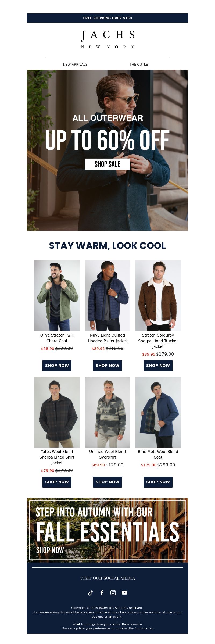Shop Now for Yates Wool Blend Jacket
Image resolution: width=215 pixels, height=644 pixels.
click(x=57, y=482)
